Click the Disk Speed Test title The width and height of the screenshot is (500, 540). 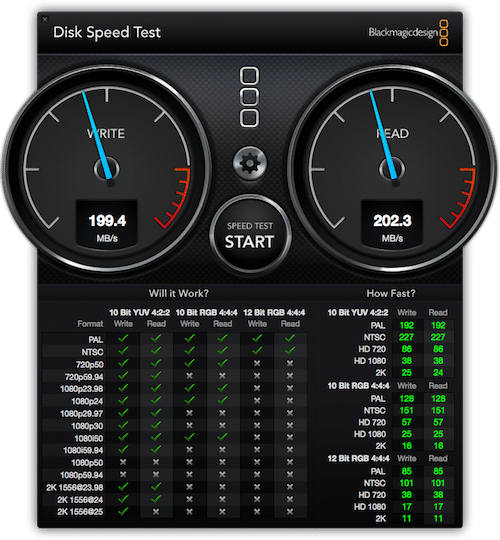(107, 33)
